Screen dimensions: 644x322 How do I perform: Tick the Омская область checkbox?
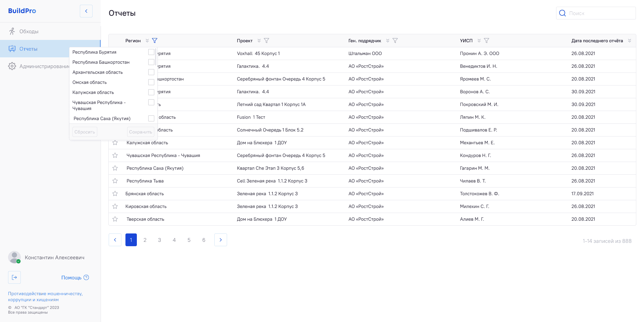pos(151,83)
